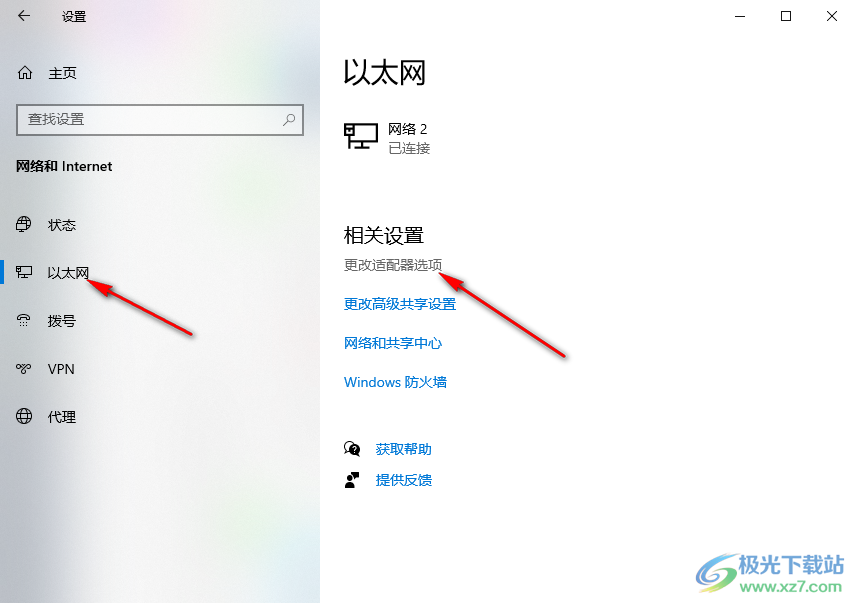Select the 以太网 monitor sidebar icon

click(x=23, y=272)
